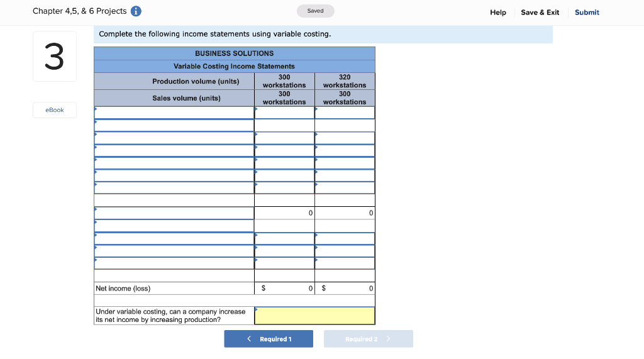This screenshot has height=359, width=644.
Task: Click the BUSINESS SOLUTIONS title
Action: 235,53
